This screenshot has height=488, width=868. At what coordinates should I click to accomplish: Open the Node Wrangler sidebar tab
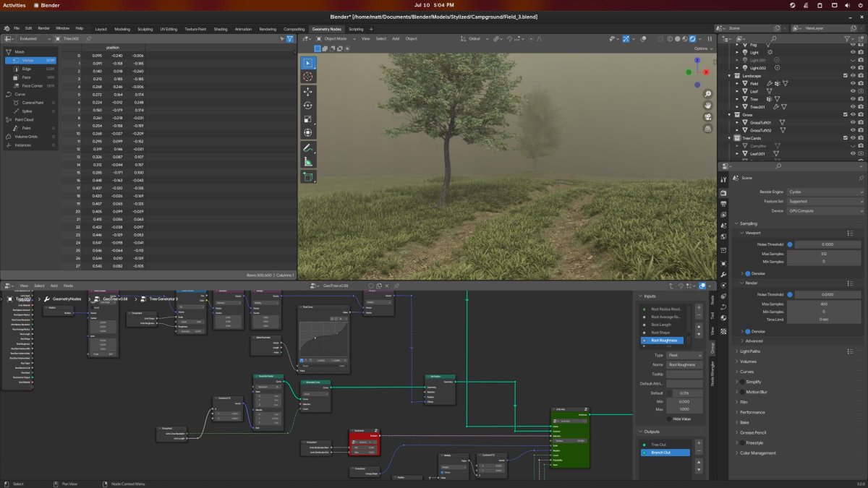[x=712, y=373]
